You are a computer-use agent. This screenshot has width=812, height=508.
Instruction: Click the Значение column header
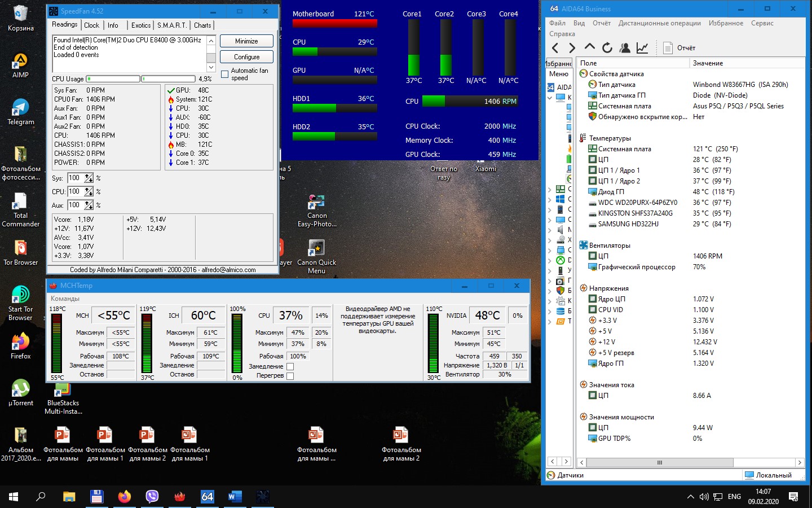coord(747,63)
